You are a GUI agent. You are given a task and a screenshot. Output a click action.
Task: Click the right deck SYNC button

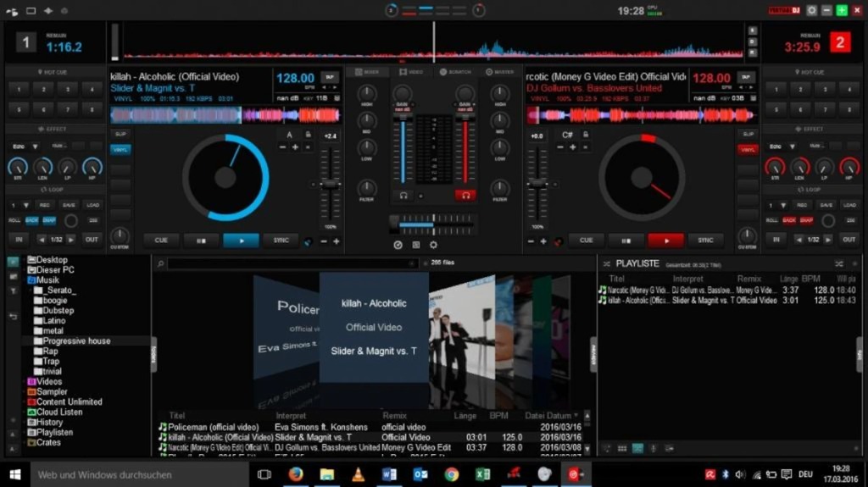[705, 241]
